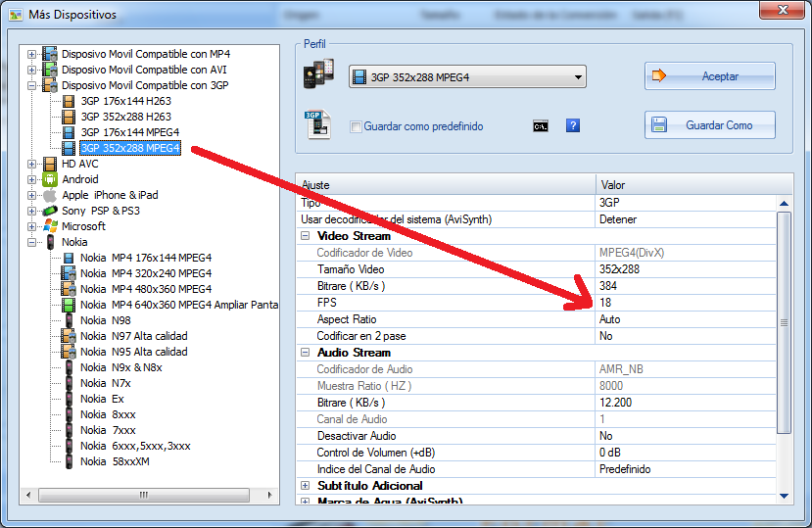Viewport: 812px width, 528px height.
Task: Click the device tree horizontal scrollbar thumb
Action: coord(144,495)
